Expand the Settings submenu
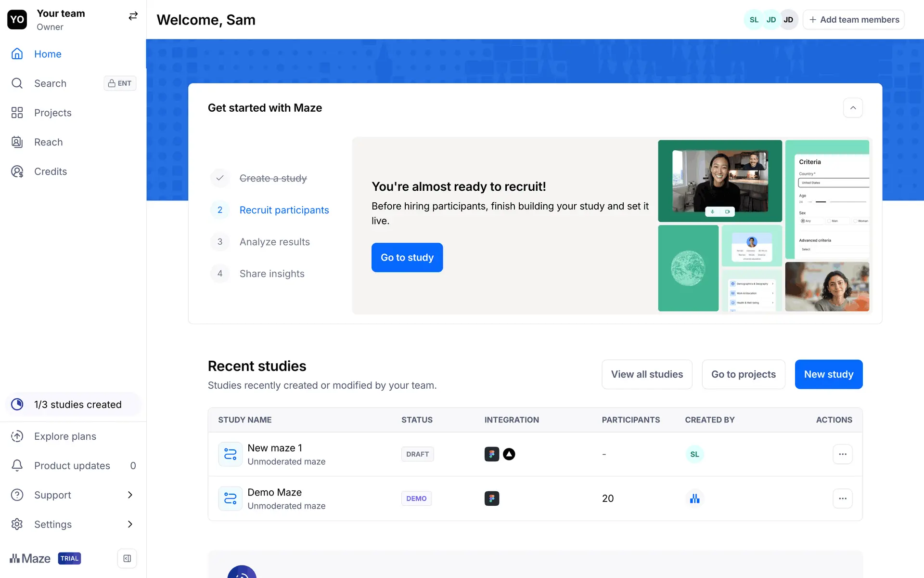The image size is (924, 578). (x=130, y=524)
